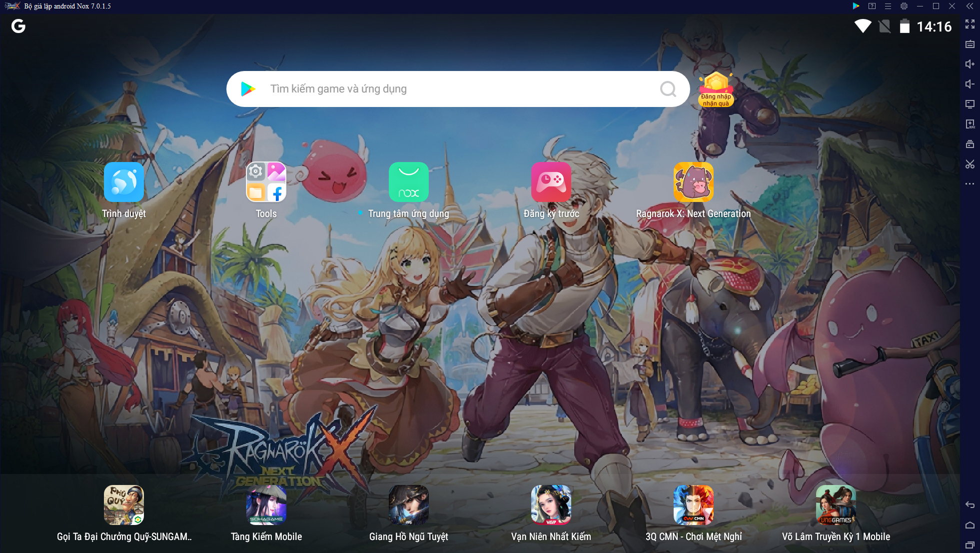Click the clock showing 14:16
This screenshot has height=553, width=980.
point(934,26)
